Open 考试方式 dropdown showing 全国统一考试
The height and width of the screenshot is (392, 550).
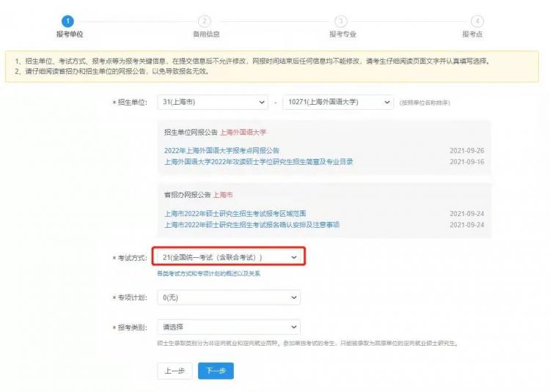(229, 257)
